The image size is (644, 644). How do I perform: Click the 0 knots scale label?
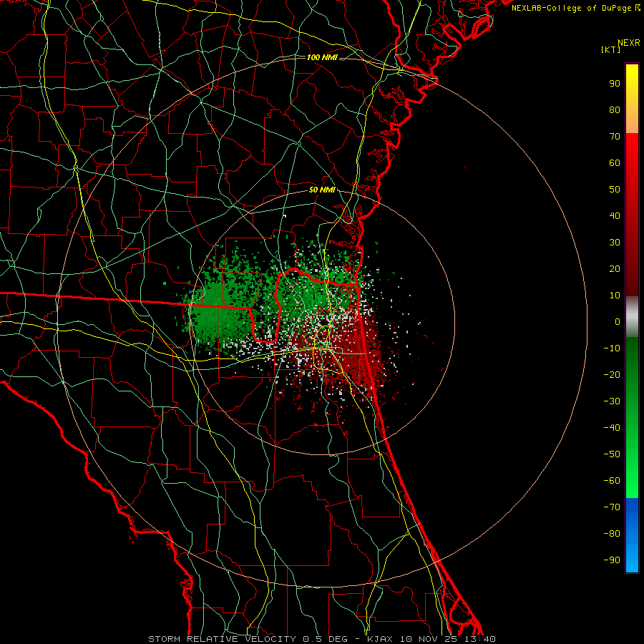(x=618, y=321)
